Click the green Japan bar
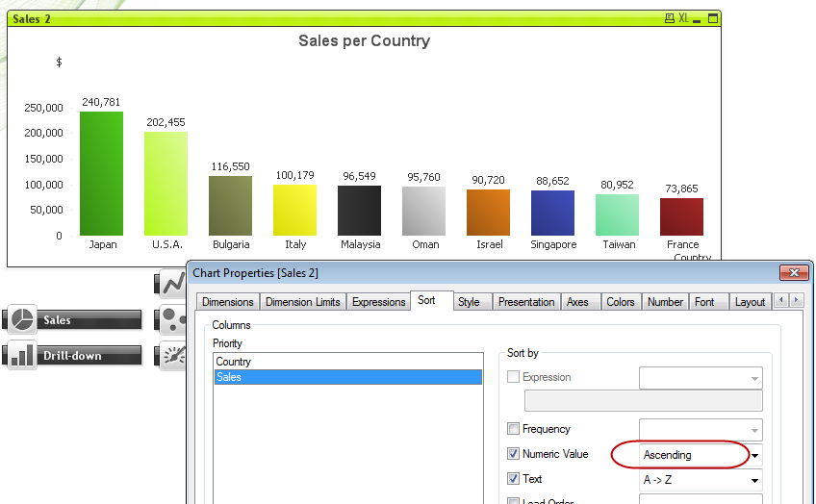This screenshot has height=504, width=816. pos(101,173)
